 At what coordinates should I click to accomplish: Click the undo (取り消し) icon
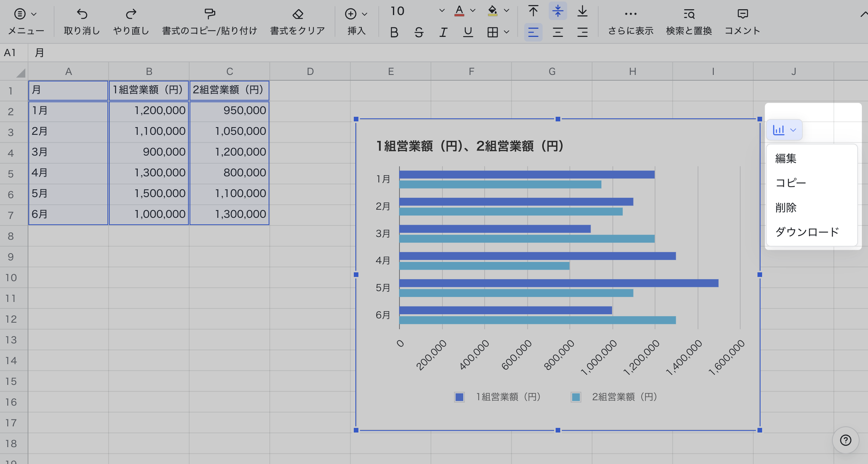click(82, 14)
